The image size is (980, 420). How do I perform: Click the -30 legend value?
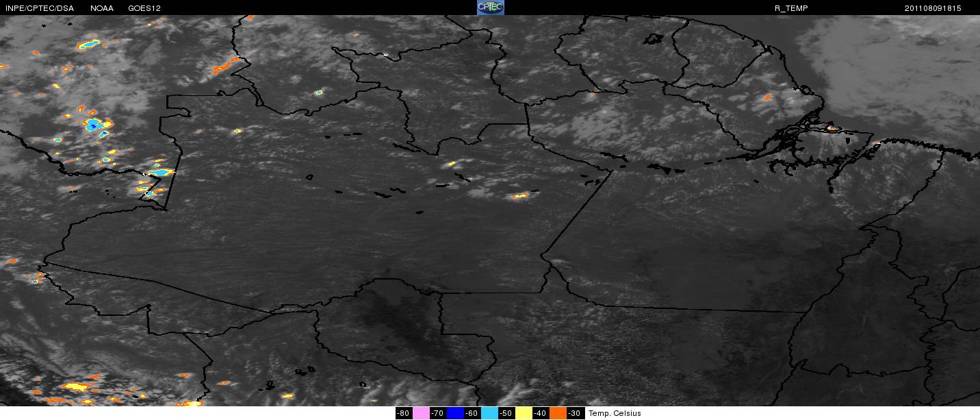[x=574, y=413]
